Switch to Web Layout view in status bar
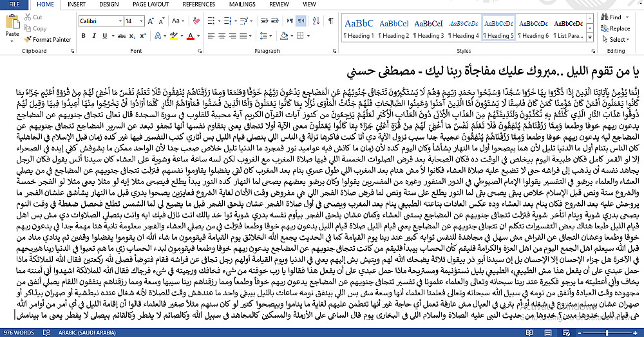Image resolution: width=644 pixels, height=337 pixels. (566, 332)
